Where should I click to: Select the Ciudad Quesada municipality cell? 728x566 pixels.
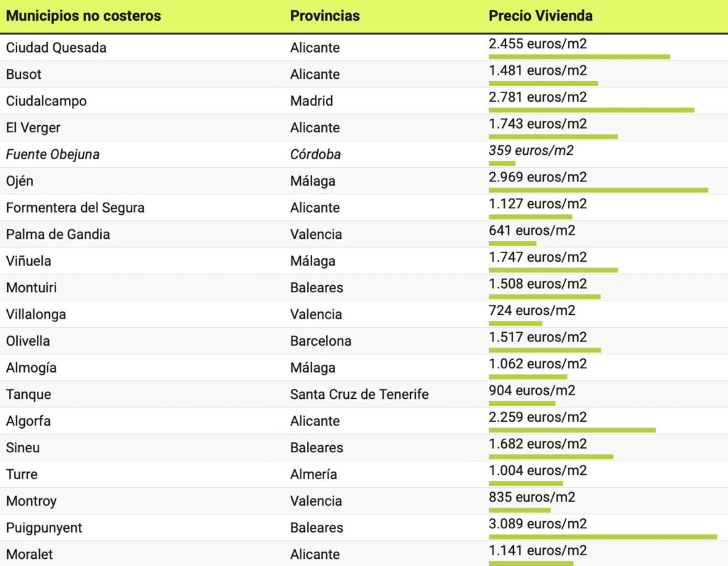(x=56, y=48)
